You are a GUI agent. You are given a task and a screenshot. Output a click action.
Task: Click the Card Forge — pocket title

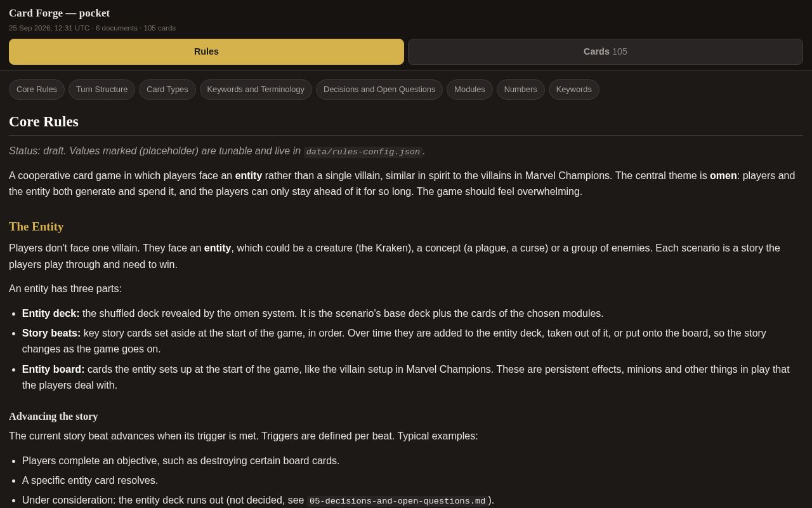point(59,13)
